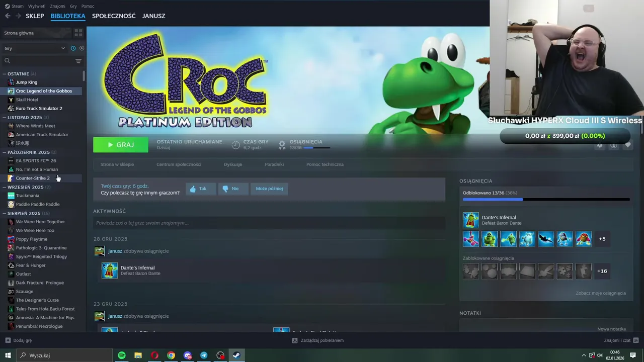Open Telegram from the taskbar
Image resolution: width=644 pixels, height=362 pixels.
point(204,355)
